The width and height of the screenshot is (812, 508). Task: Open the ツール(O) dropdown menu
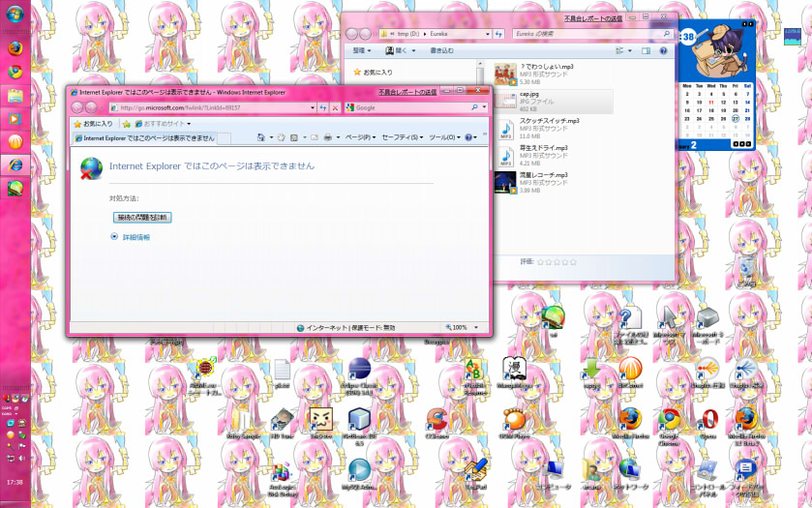(x=444, y=137)
